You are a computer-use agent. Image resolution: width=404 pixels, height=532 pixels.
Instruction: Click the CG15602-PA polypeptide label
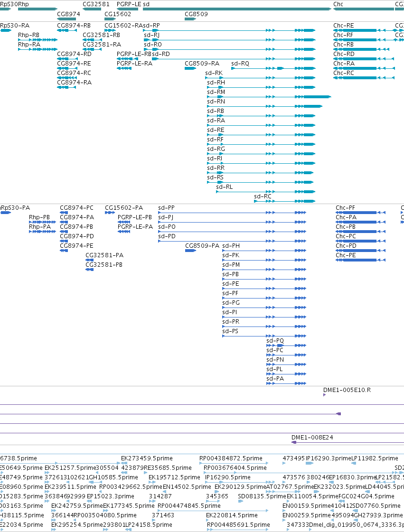pyautogui.click(x=124, y=208)
